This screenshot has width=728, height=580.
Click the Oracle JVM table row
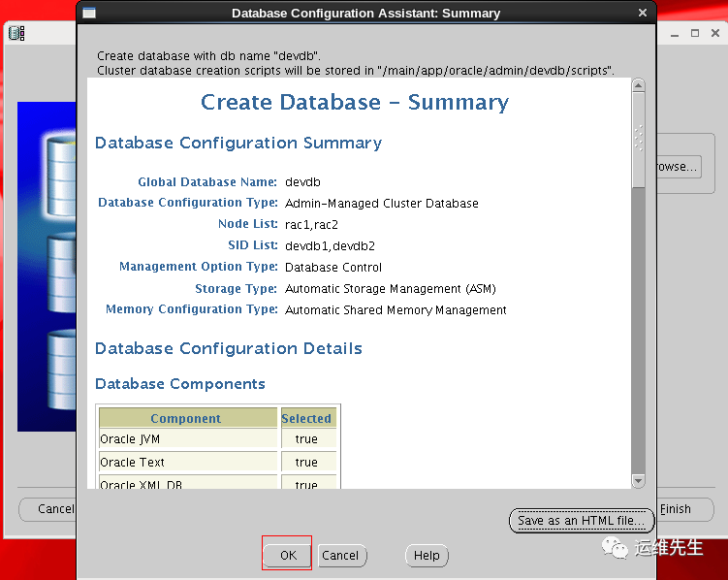(187, 439)
